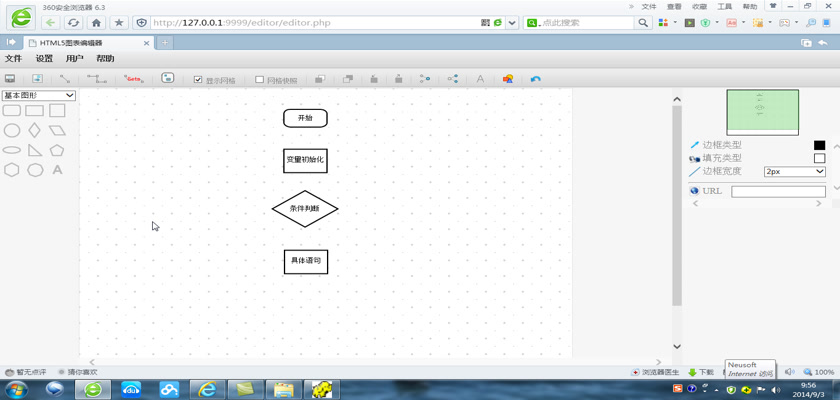Open the 基本图形 shape category dropdown
Image resolution: width=840 pixels, height=400 pixels.
(x=39, y=95)
